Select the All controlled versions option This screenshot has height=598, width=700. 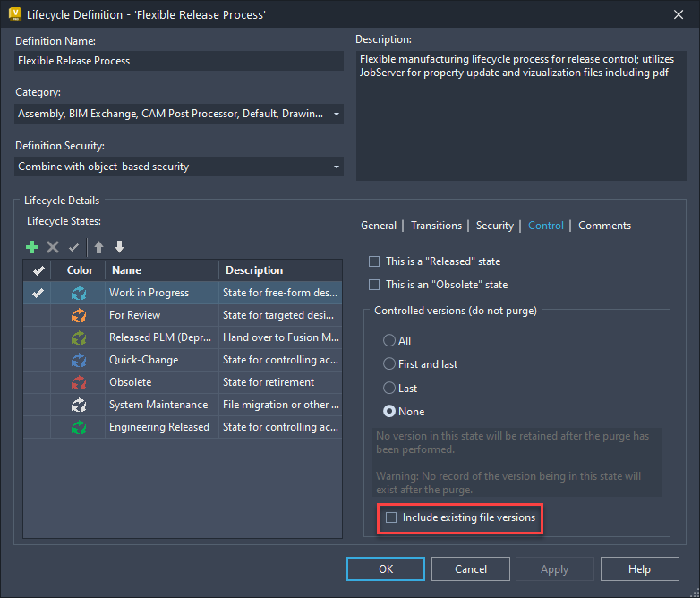click(x=389, y=340)
